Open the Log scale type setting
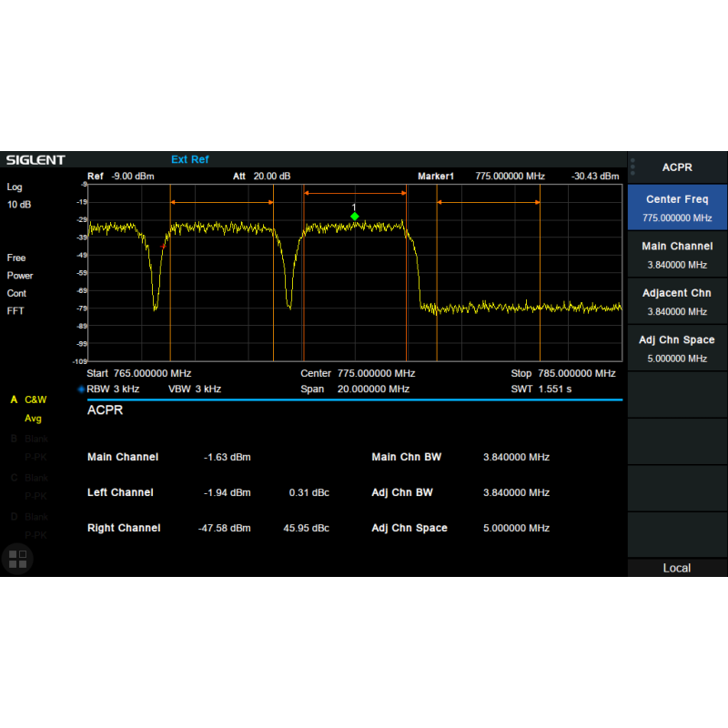The image size is (728, 728). click(x=15, y=187)
